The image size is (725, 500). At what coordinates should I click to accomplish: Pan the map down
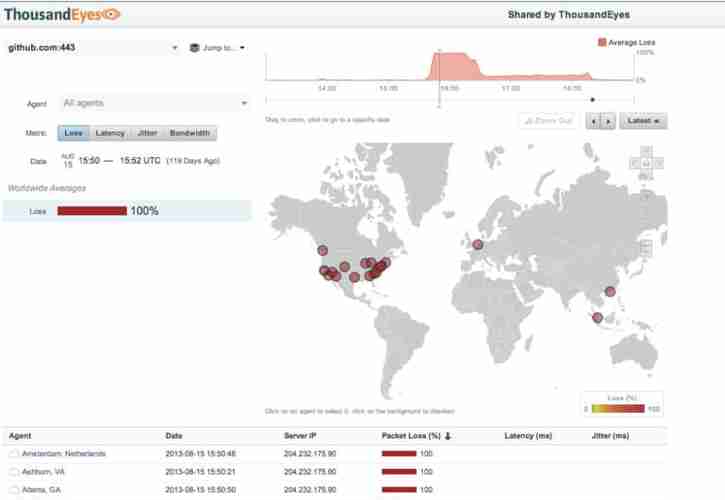pyautogui.click(x=646, y=175)
